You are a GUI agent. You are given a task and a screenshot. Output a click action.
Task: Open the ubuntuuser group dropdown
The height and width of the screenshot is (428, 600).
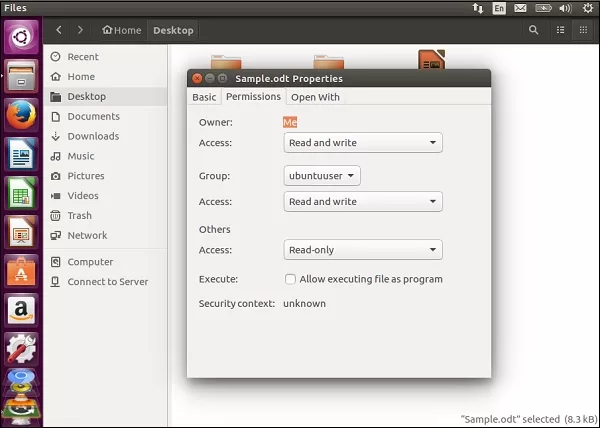click(x=322, y=176)
